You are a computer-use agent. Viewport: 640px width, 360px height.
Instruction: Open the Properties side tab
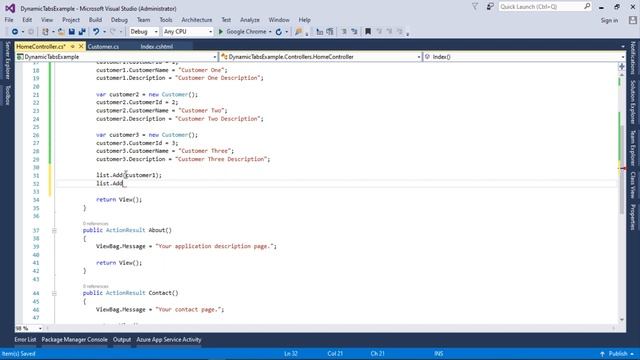click(633, 217)
